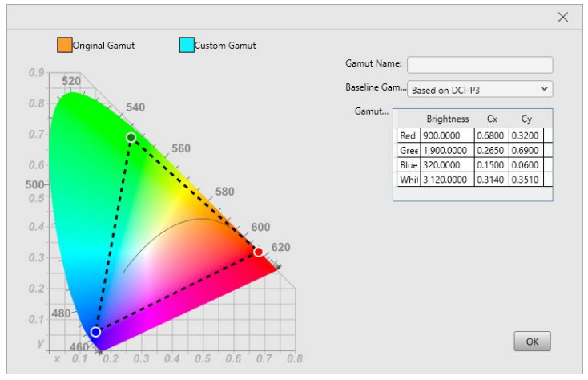Close the gamut dialog with the X
588x380 pixels.
(x=562, y=17)
